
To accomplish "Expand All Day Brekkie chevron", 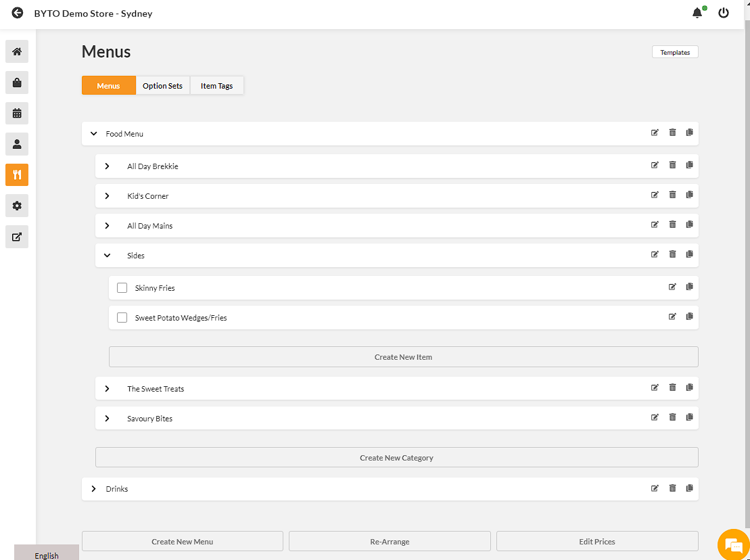I will tap(107, 166).
